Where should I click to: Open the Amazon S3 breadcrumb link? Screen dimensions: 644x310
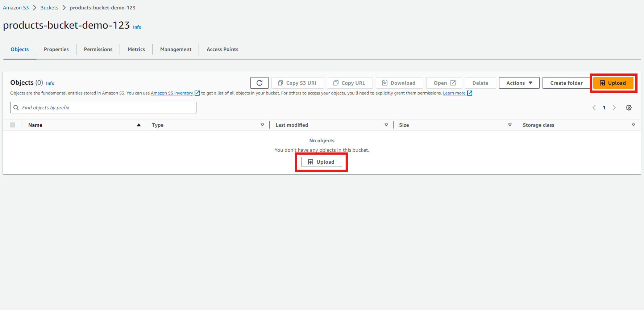(16, 8)
